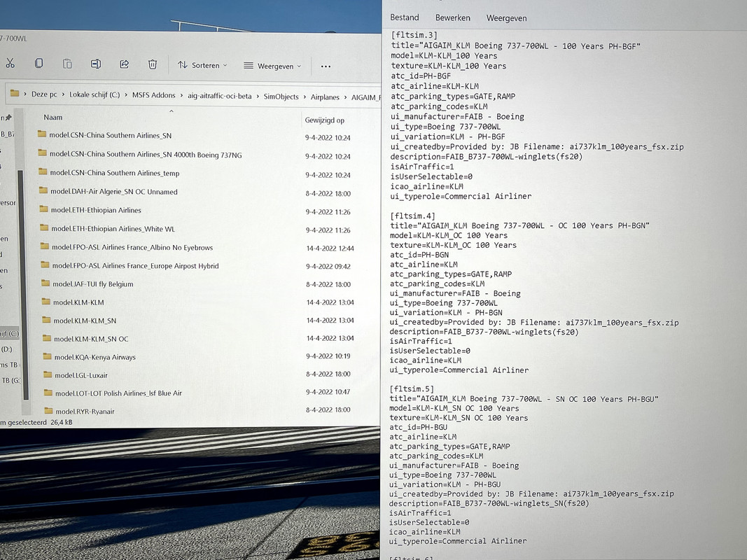Viewport: 747px width, 560px height.
Task: Click 'Deze pc' in the address breadcrumb
Action: tap(44, 94)
